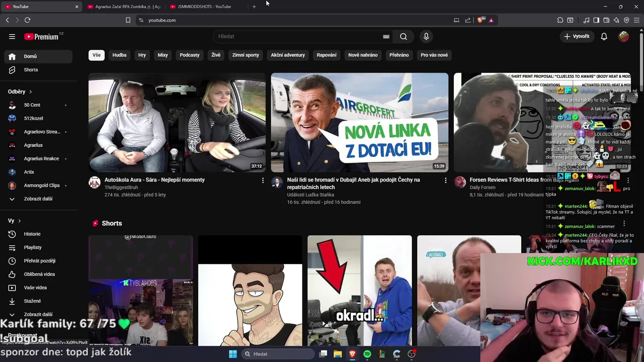
Task: Open Oblíbená videa liked videos
Action: click(38, 274)
